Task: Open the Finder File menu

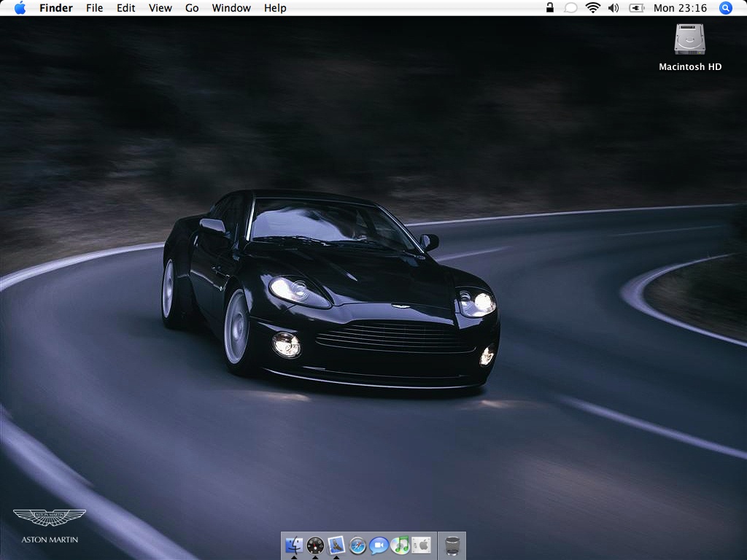Action: pos(94,8)
